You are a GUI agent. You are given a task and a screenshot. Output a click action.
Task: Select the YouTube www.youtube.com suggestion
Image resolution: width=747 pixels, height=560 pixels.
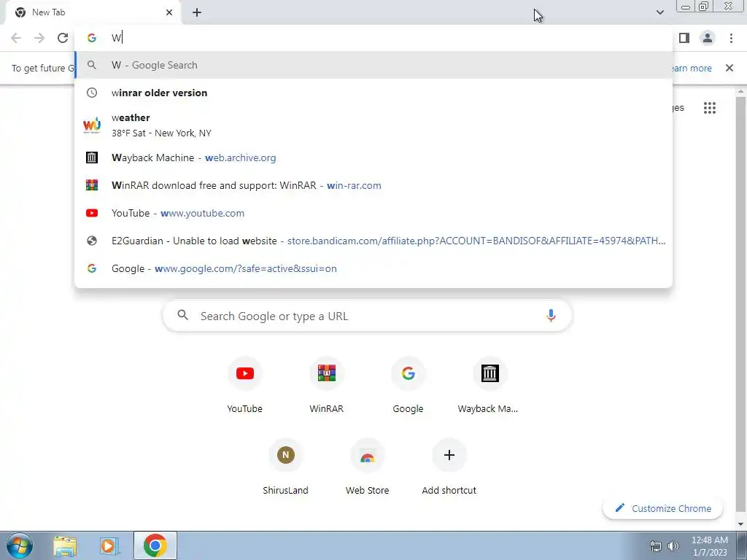pos(373,213)
